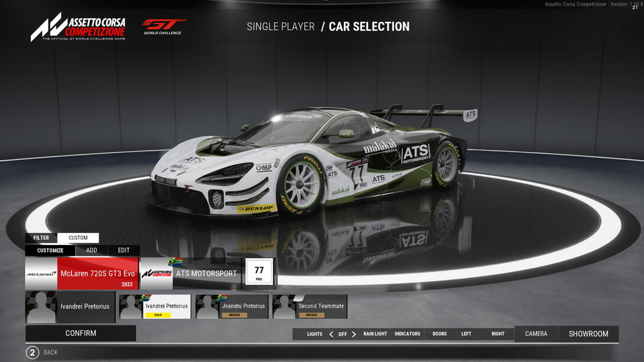Click the Car Selection heading
Screen dimensions: 644x362
point(369,27)
